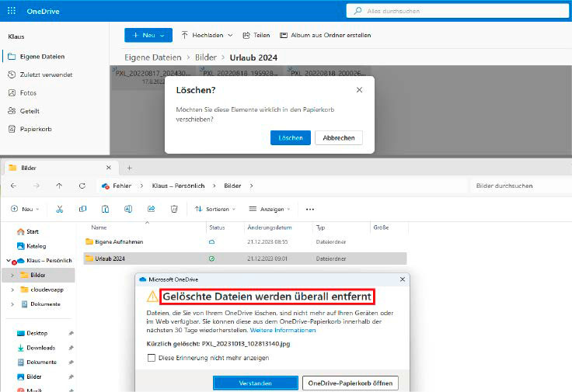
Task: Open the Explorer Neu dropdown
Action: coord(25,209)
